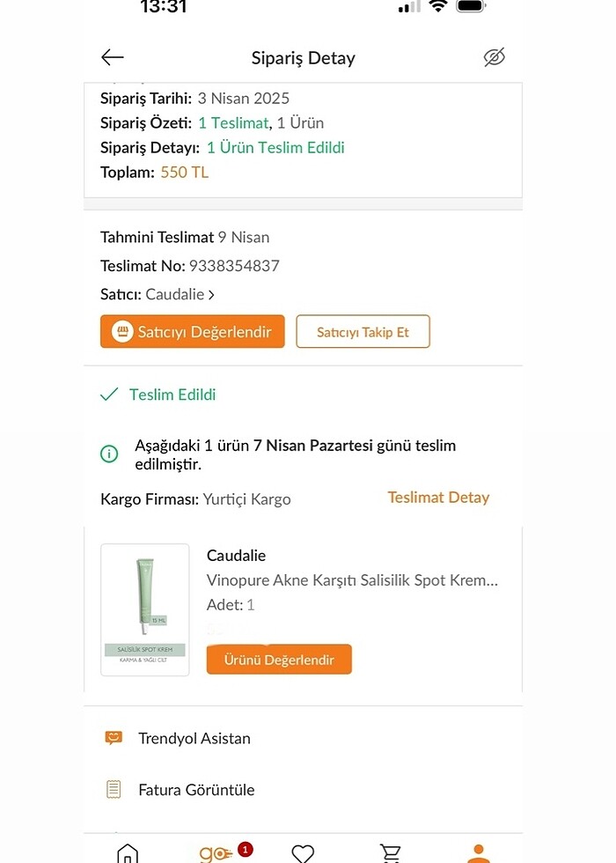The image size is (616, 863).
Task: Go to the Home tab icon
Action: [128, 852]
